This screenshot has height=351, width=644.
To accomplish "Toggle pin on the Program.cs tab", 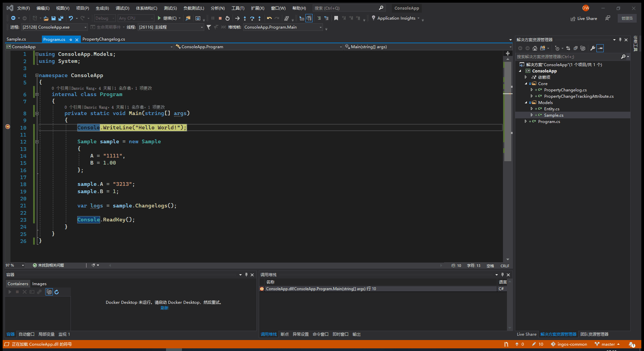I will point(71,40).
